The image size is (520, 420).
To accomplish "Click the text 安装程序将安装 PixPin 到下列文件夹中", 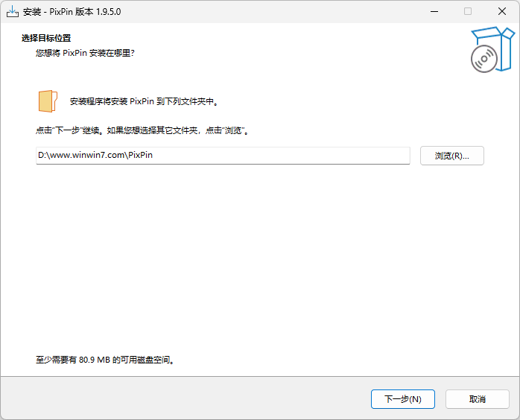I will tap(144, 101).
